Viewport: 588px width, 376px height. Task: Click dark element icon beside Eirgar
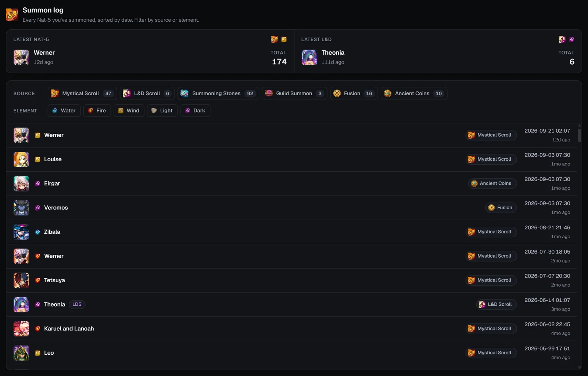click(37, 183)
